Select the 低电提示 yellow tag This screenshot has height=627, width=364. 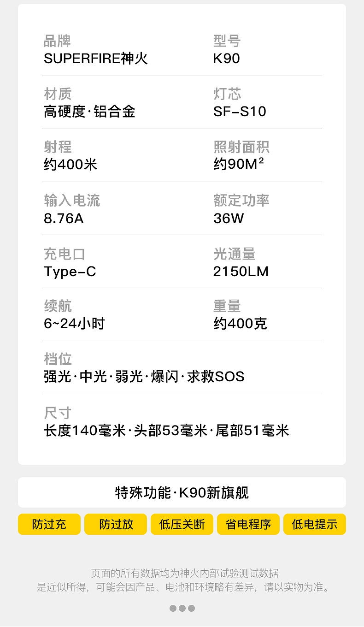click(315, 524)
